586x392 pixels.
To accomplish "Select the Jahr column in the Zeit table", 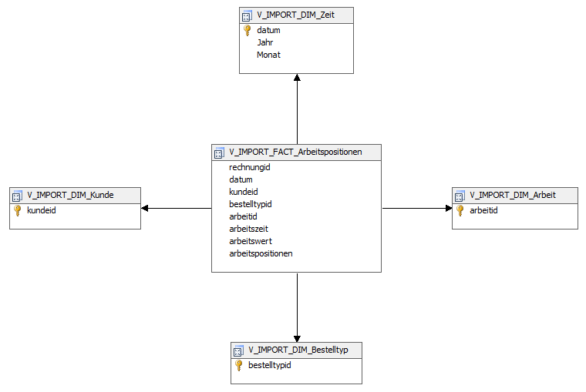I will (x=265, y=43).
